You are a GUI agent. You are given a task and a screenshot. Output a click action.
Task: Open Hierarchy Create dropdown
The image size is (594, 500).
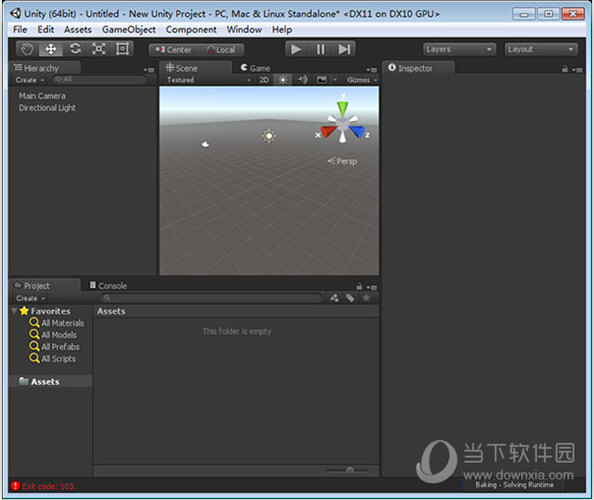(30, 80)
